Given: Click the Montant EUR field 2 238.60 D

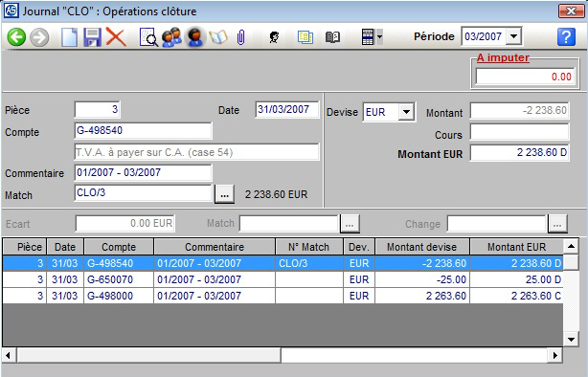Looking at the screenshot, I should [x=519, y=152].
